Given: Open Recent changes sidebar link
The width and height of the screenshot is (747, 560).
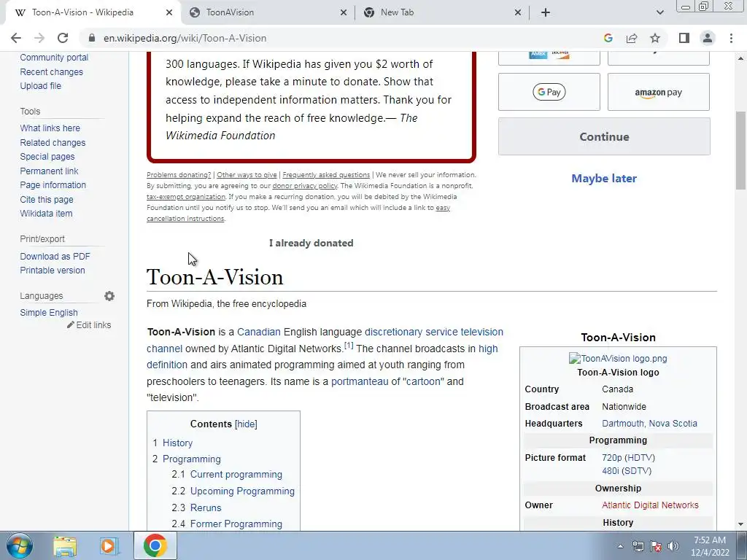Looking at the screenshot, I should pyautogui.click(x=52, y=72).
